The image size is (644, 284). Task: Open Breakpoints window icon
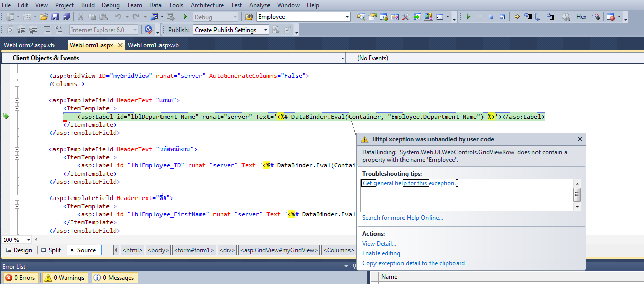point(610,17)
